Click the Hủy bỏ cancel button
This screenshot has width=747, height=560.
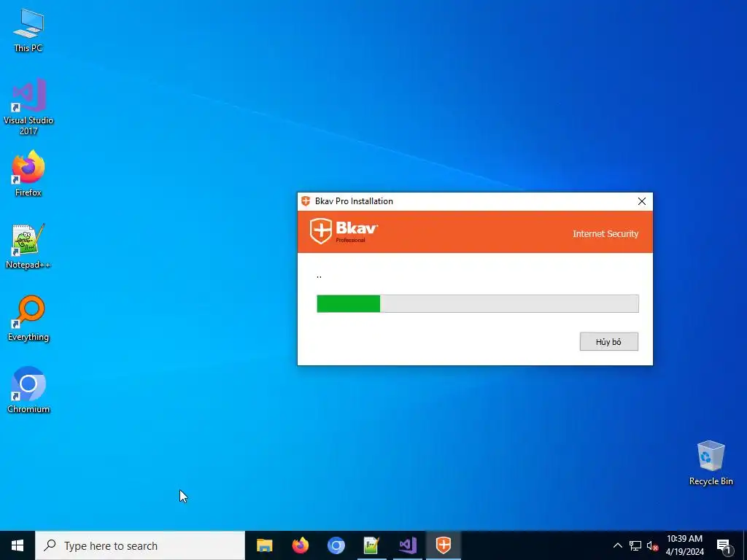(608, 341)
